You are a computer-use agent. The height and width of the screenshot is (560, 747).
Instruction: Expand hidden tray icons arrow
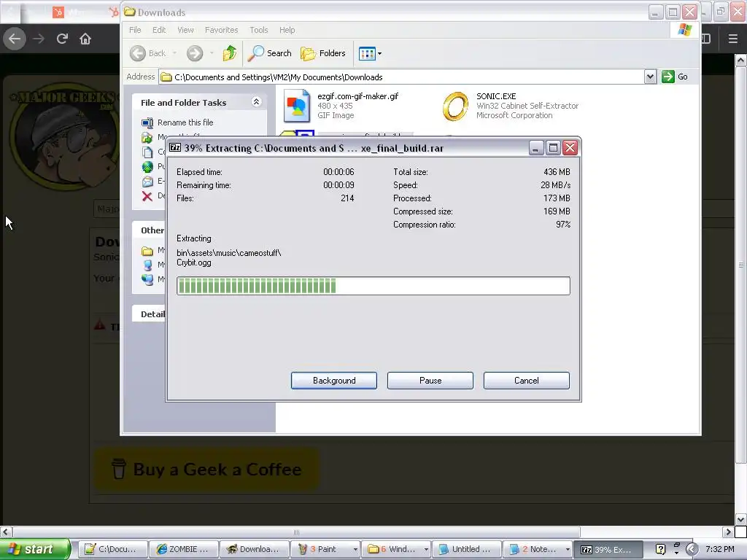click(x=692, y=549)
